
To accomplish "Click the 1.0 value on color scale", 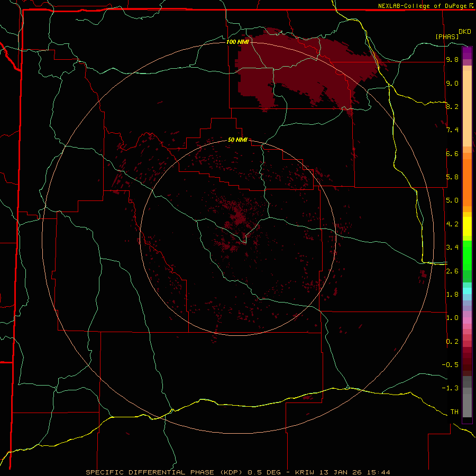I will (x=452, y=318).
